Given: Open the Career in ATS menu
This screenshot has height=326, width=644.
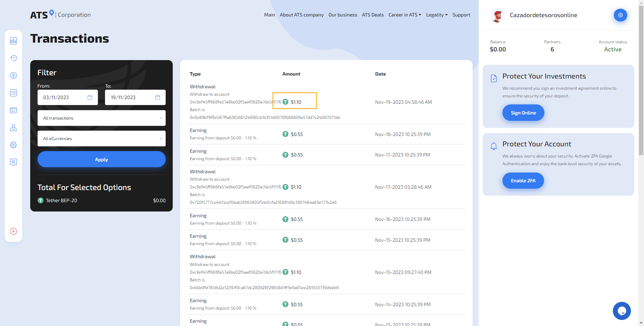Looking at the screenshot, I should pyautogui.click(x=405, y=15).
